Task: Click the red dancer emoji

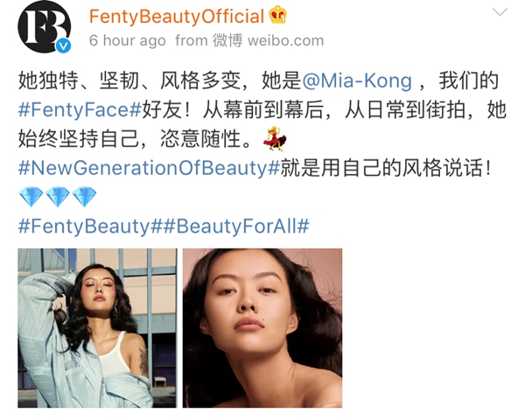Action: click(275, 138)
